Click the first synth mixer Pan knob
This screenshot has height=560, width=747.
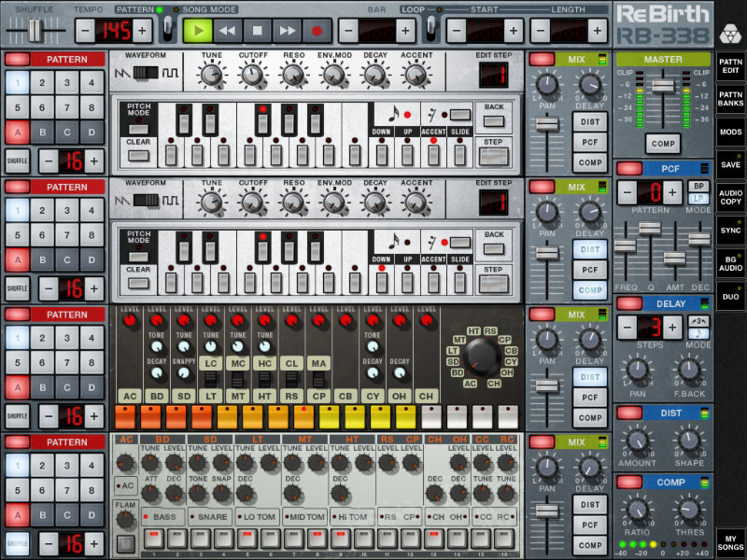[547, 84]
